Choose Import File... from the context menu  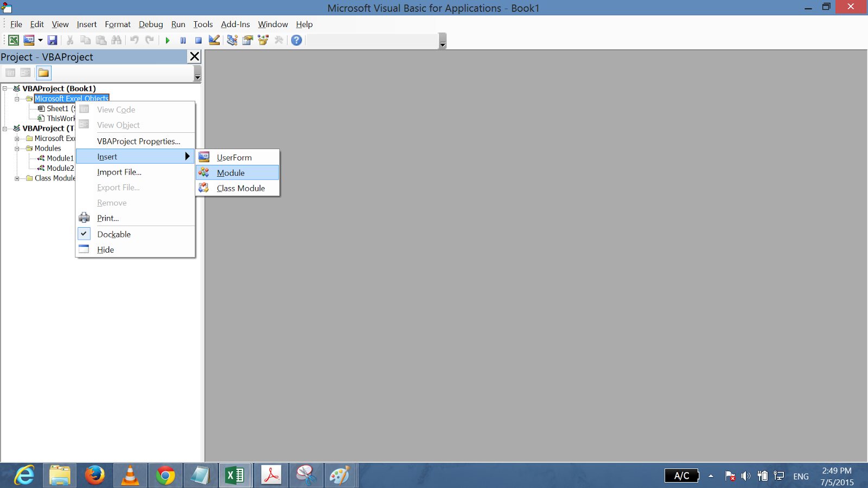point(135,172)
